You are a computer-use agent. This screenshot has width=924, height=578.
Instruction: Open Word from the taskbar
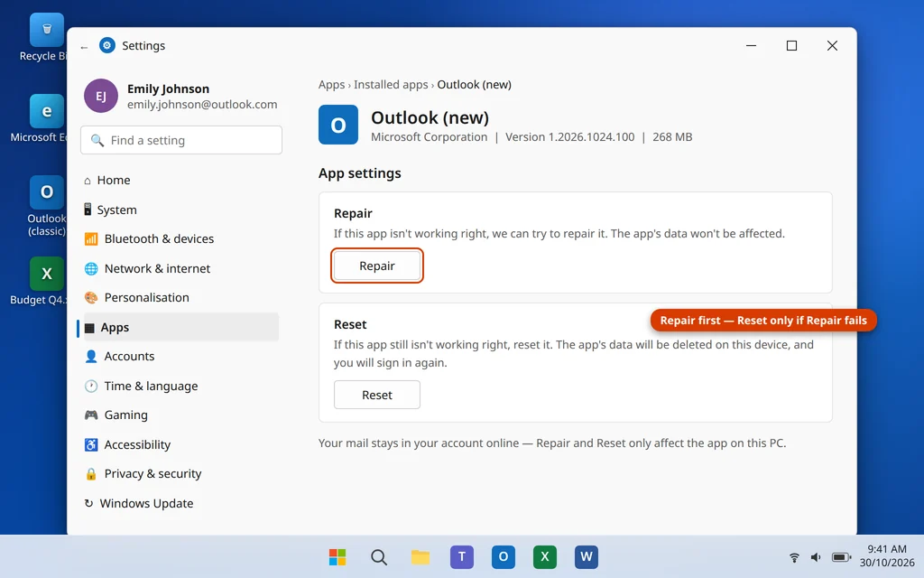point(587,556)
